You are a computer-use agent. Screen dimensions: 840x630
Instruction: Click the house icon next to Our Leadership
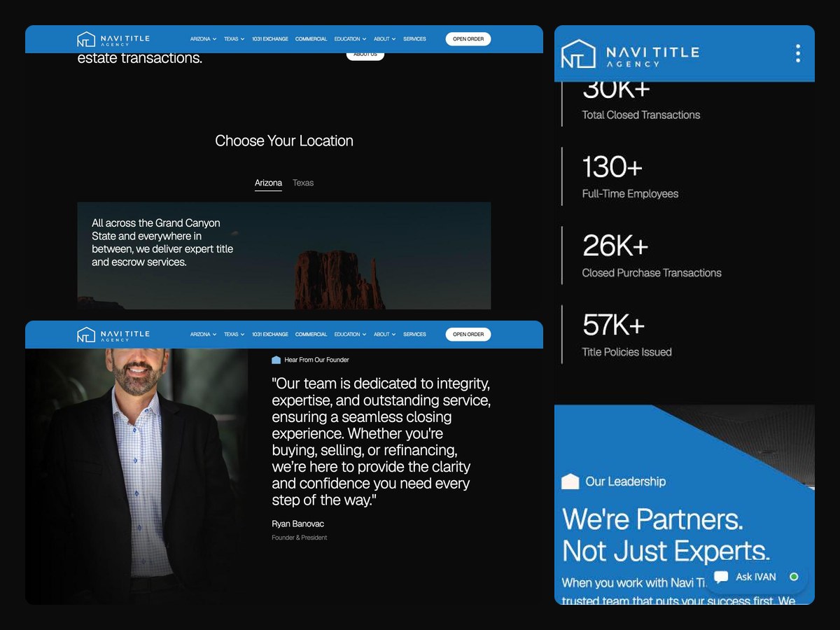570,482
